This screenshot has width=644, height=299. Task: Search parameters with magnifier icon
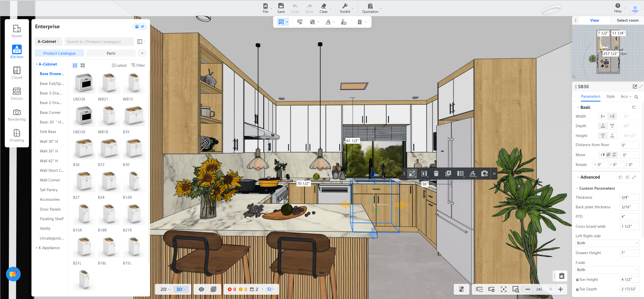[x=636, y=97]
